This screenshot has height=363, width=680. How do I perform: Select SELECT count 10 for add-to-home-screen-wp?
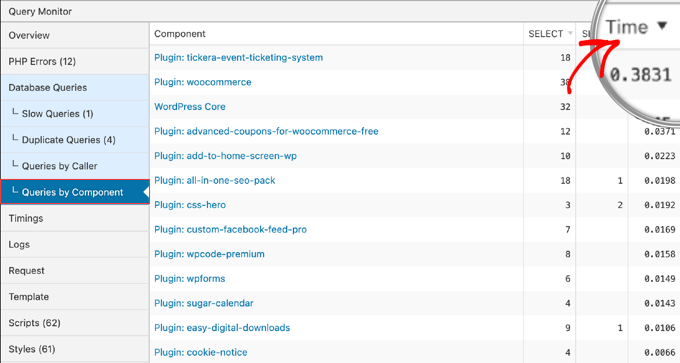click(x=565, y=156)
